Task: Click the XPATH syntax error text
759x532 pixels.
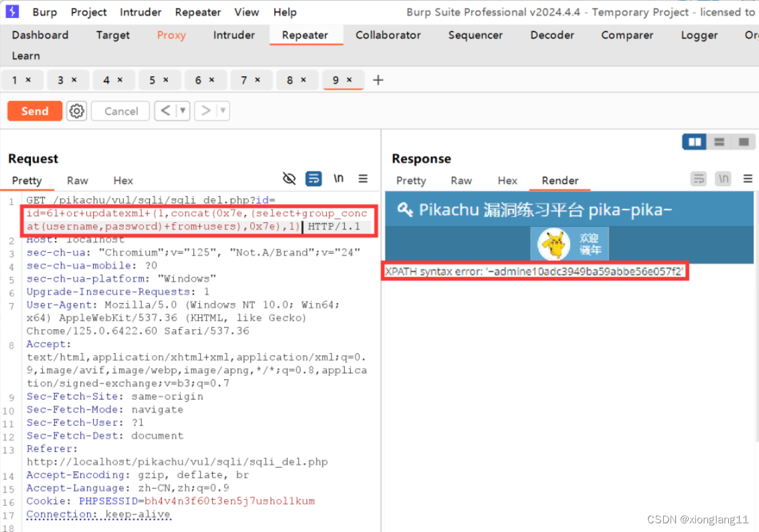Action: tap(535, 272)
